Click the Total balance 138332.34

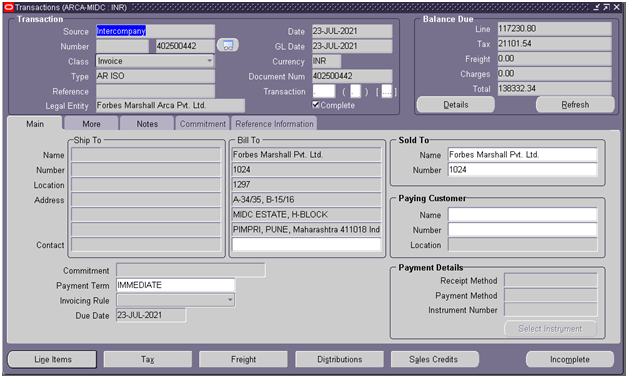[x=554, y=88]
